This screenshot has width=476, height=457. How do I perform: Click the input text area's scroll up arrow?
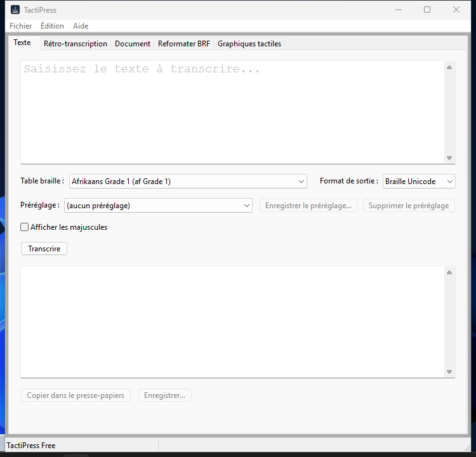[449, 67]
